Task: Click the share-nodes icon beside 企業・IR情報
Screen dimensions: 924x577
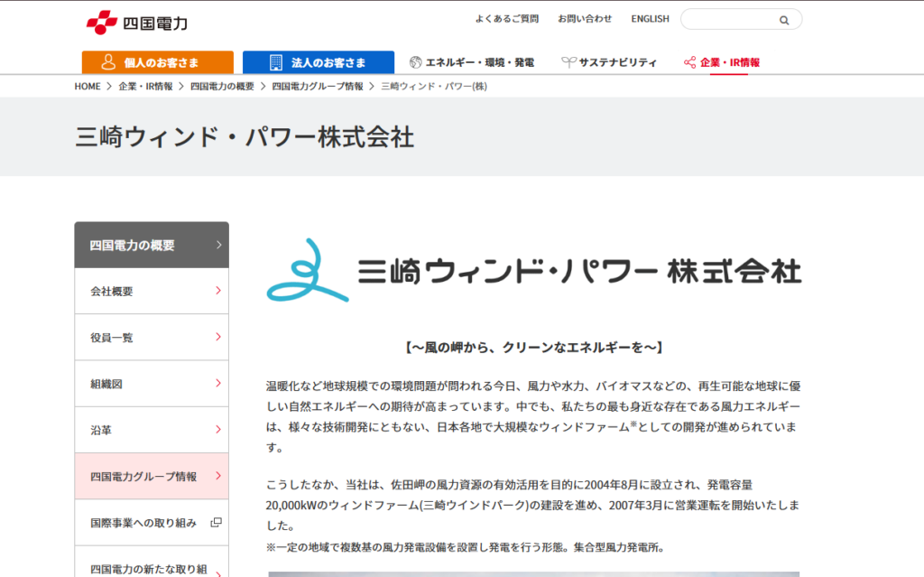Action: point(689,62)
